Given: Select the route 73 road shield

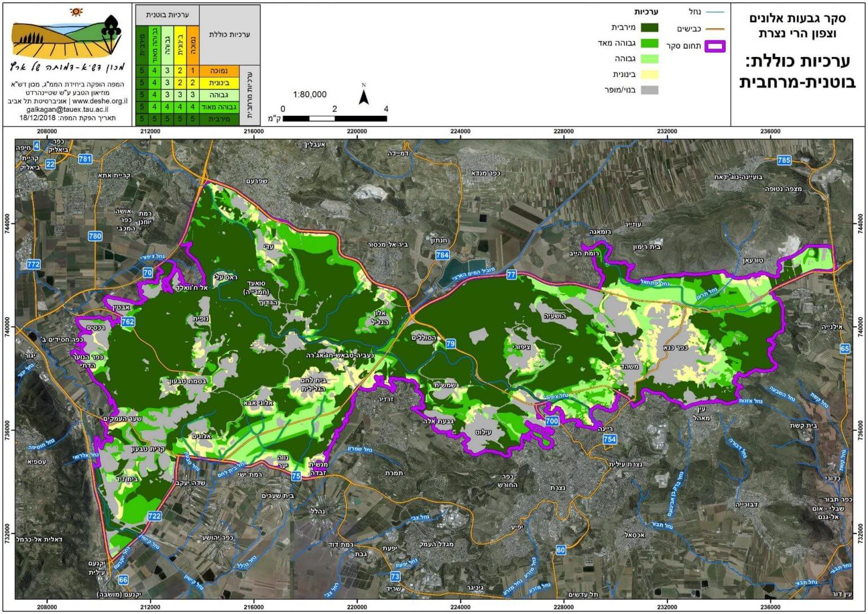Looking at the screenshot, I should pos(395,576).
